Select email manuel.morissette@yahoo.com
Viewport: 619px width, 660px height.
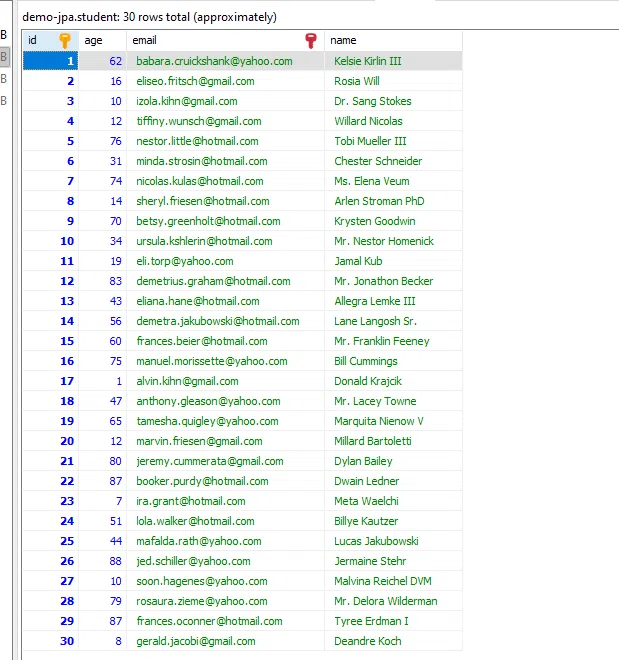point(212,361)
